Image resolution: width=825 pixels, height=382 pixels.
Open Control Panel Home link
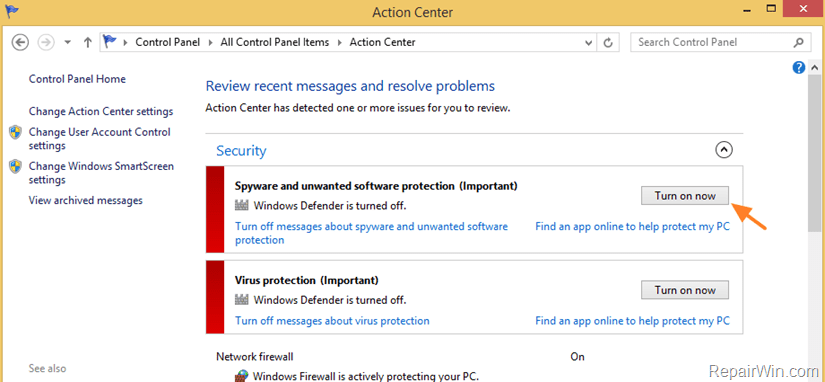[77, 79]
